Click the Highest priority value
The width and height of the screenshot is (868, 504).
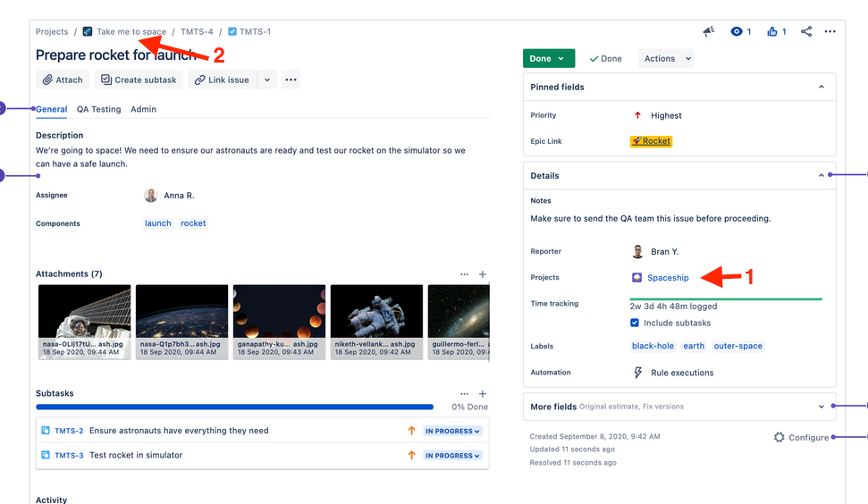click(666, 115)
